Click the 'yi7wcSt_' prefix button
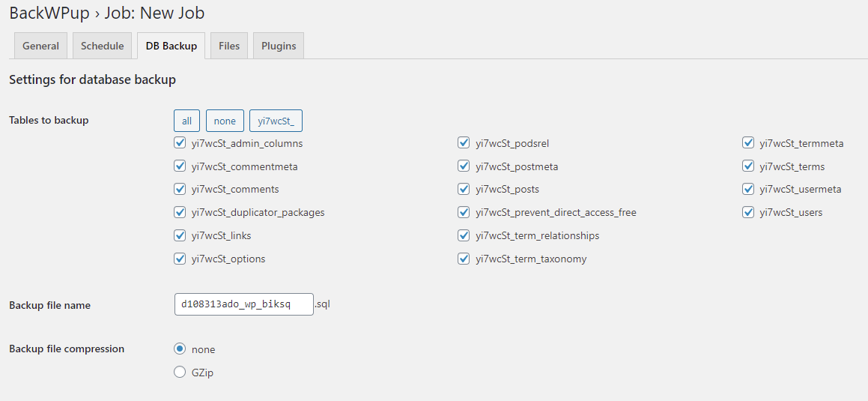Screen dimensions: 868x401 (x=276, y=121)
